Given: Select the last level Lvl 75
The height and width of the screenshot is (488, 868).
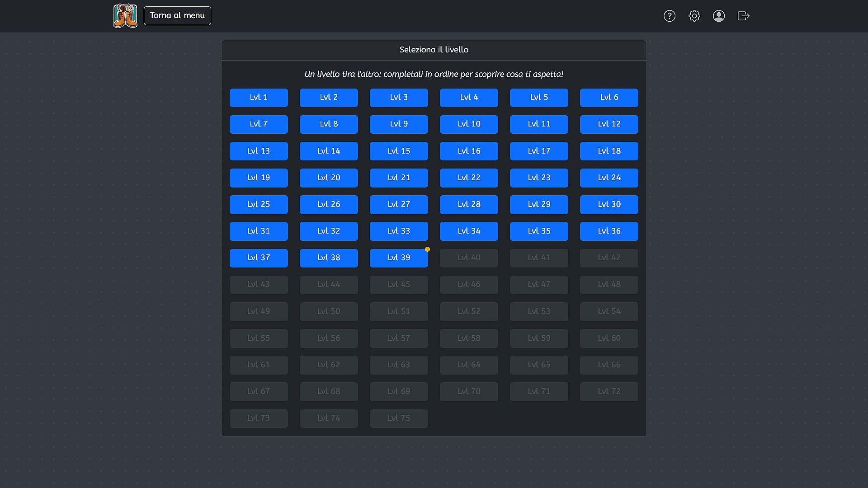Looking at the screenshot, I should (x=399, y=418).
